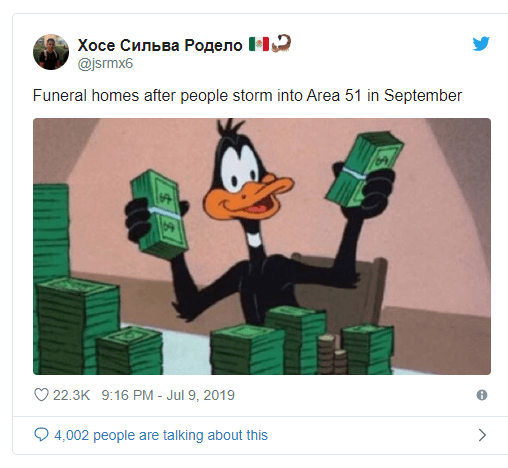Click Daffy Duck's orange beak

[x=248, y=197]
